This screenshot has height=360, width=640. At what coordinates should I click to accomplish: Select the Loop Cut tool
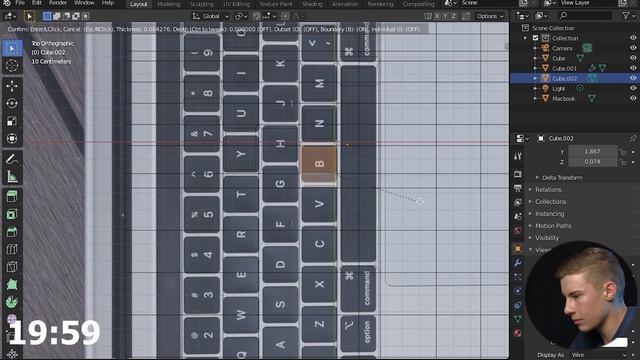(12, 249)
